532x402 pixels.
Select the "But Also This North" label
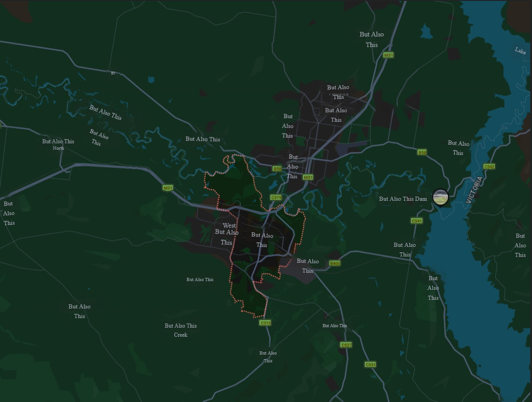(x=58, y=144)
